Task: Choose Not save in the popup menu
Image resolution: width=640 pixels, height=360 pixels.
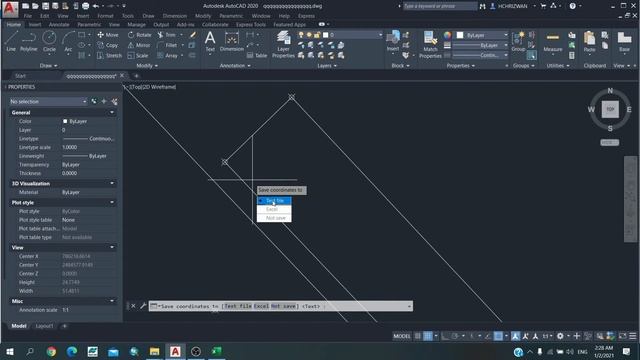Action: (274, 218)
